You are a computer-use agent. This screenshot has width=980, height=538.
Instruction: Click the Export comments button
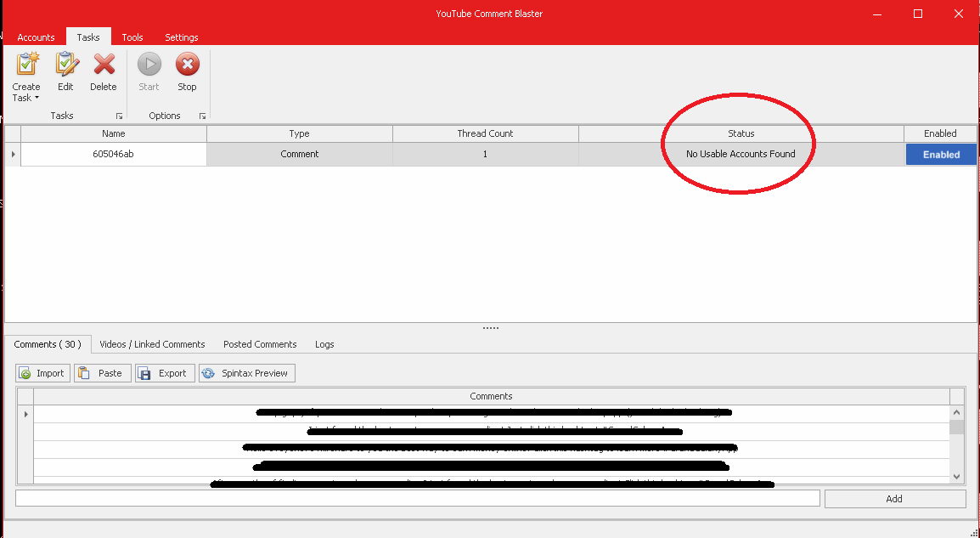point(165,373)
